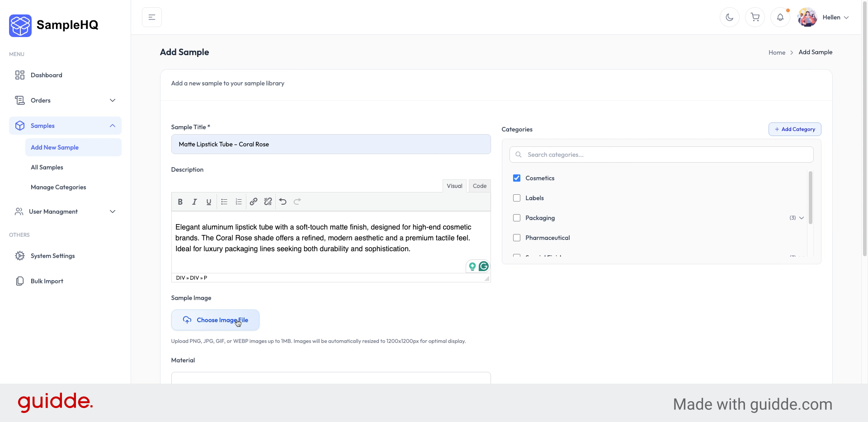
Task: Click the Choose Image File button
Action: coord(215,320)
